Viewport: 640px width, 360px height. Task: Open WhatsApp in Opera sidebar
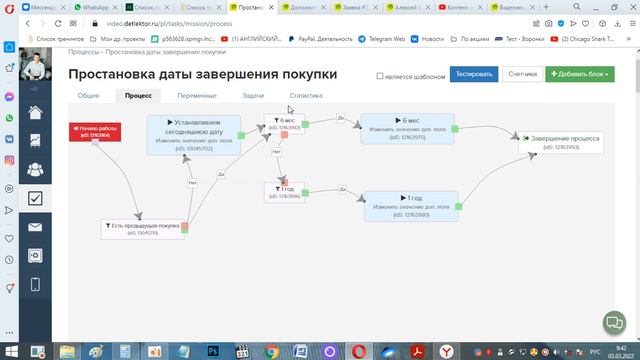point(9,118)
